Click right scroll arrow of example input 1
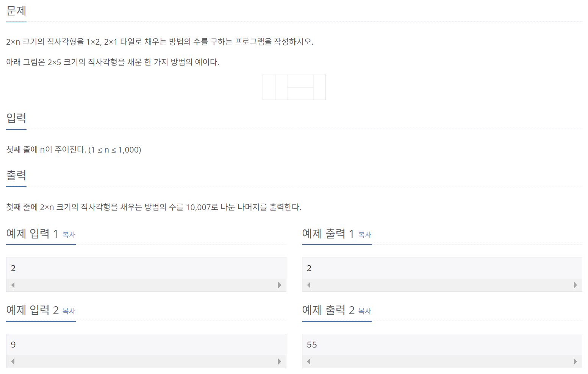588x374 pixels. click(x=280, y=285)
